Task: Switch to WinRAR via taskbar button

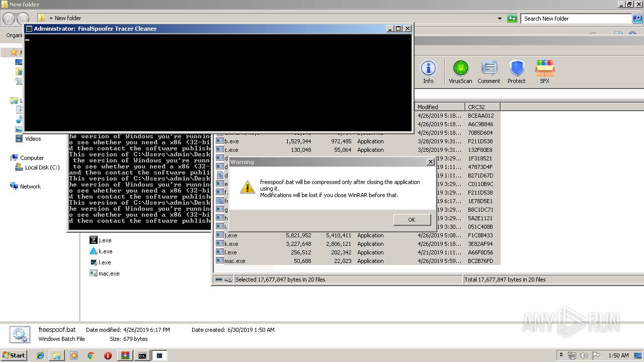Action: pos(125,355)
